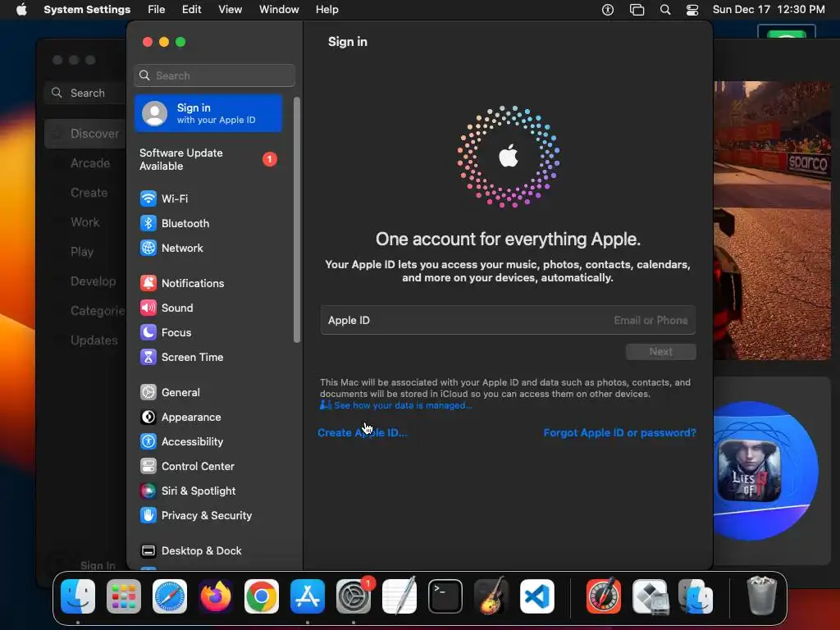Open Control Center from menu bar
Viewport: 840px width, 630px height.
(692, 10)
